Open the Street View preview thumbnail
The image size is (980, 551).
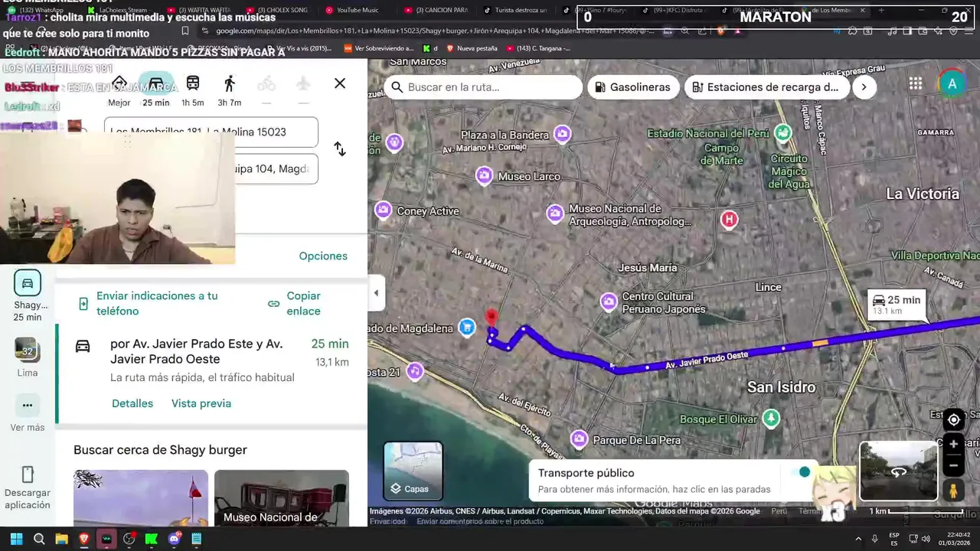coord(899,471)
